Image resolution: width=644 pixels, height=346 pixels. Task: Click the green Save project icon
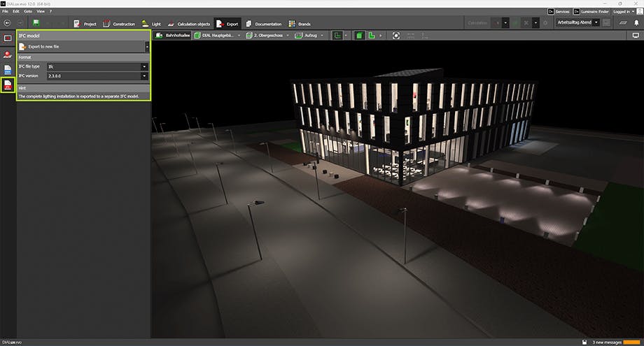36,22
